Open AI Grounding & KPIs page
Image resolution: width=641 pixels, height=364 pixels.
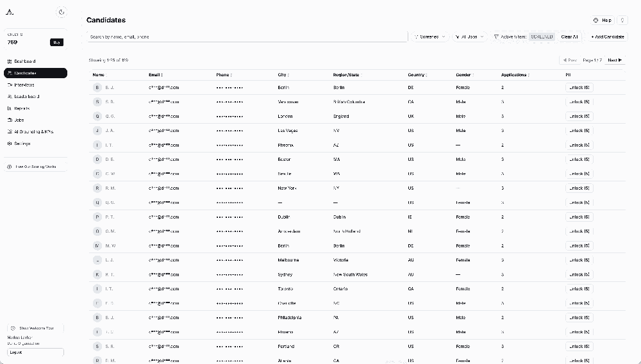(35, 132)
